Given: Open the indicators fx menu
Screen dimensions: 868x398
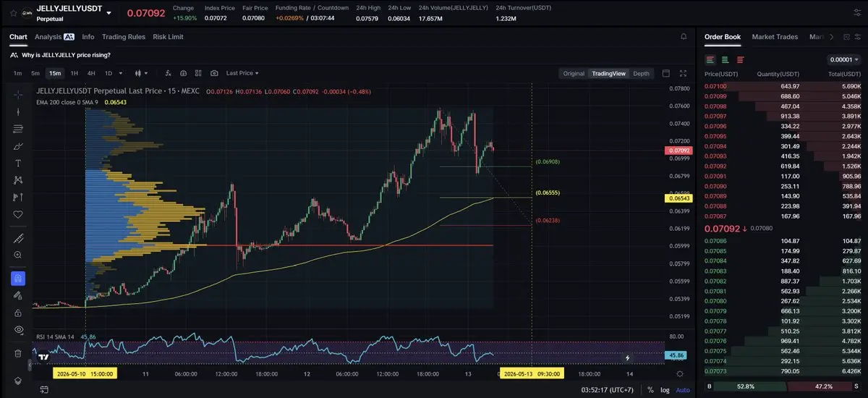Looking at the screenshot, I should click(x=168, y=73).
